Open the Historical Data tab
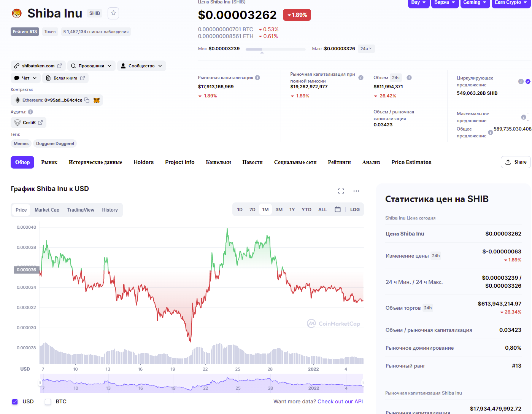 (95, 162)
